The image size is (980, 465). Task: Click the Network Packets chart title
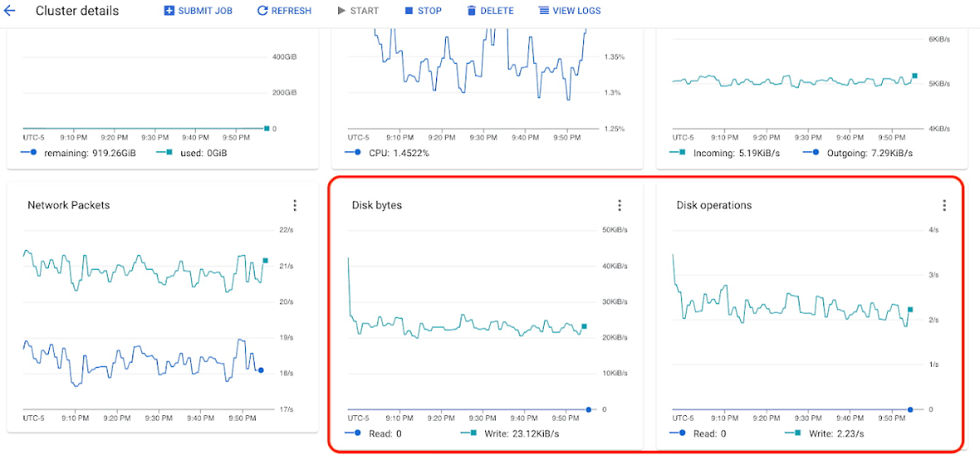(69, 205)
